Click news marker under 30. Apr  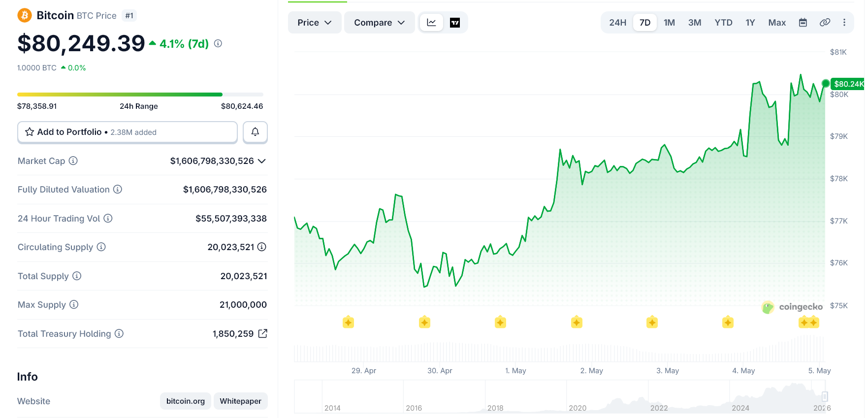click(424, 322)
